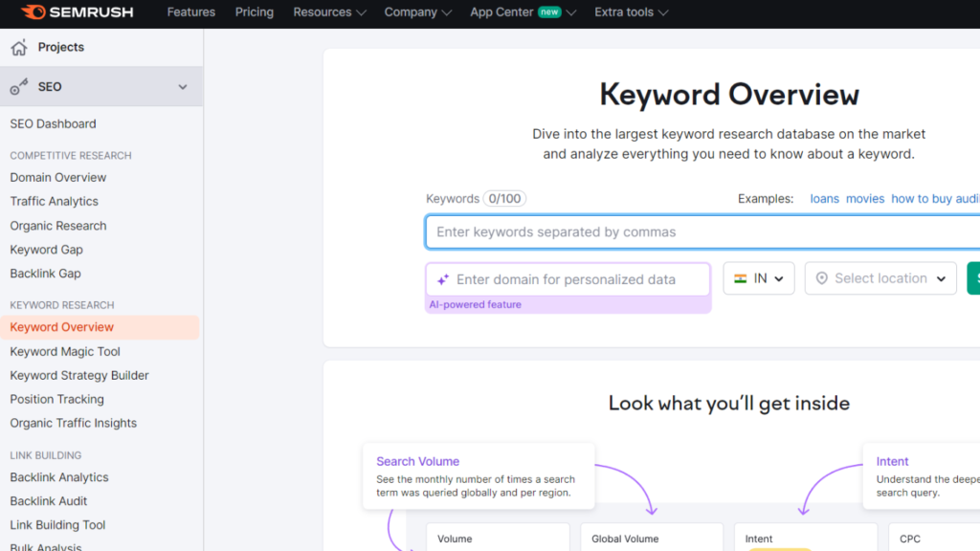The width and height of the screenshot is (980, 551).
Task: Open the App Center dropdown
Action: tap(523, 11)
